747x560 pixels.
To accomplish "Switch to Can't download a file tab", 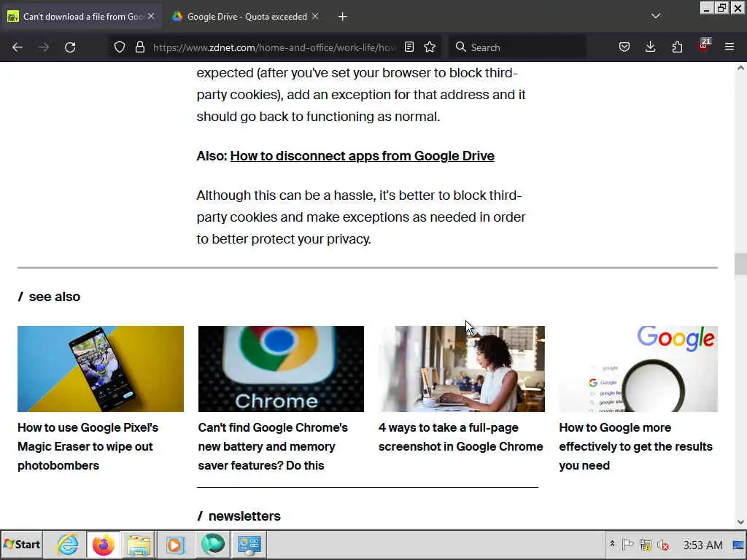I will 81,17.
